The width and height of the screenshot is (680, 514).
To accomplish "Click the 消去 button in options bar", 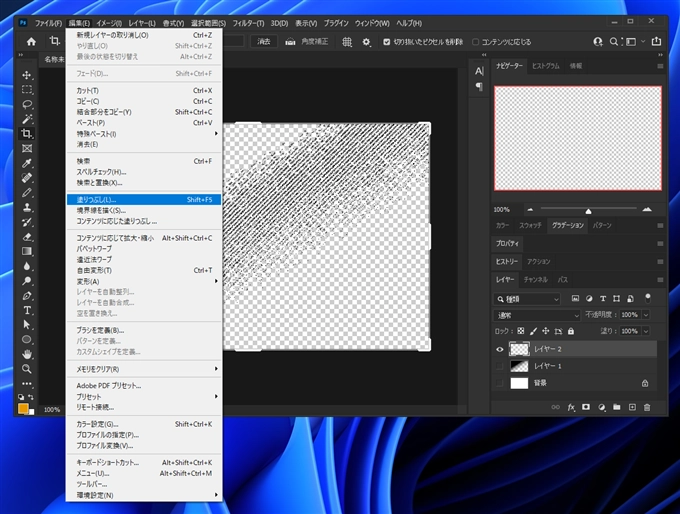I will click(264, 42).
